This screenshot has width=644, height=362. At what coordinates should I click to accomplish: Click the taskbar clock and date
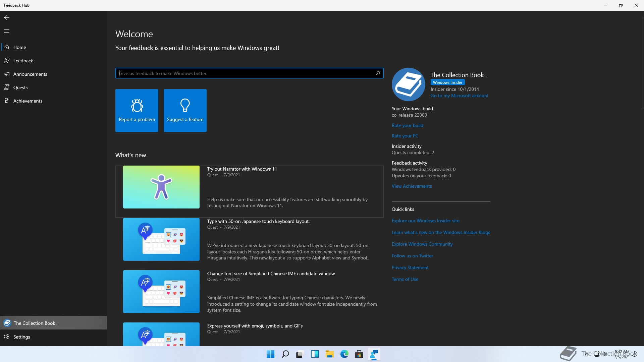[x=622, y=354]
